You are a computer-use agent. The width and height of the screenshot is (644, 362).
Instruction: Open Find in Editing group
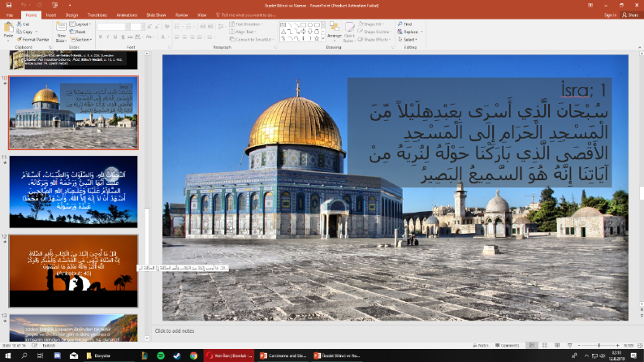[x=405, y=24]
